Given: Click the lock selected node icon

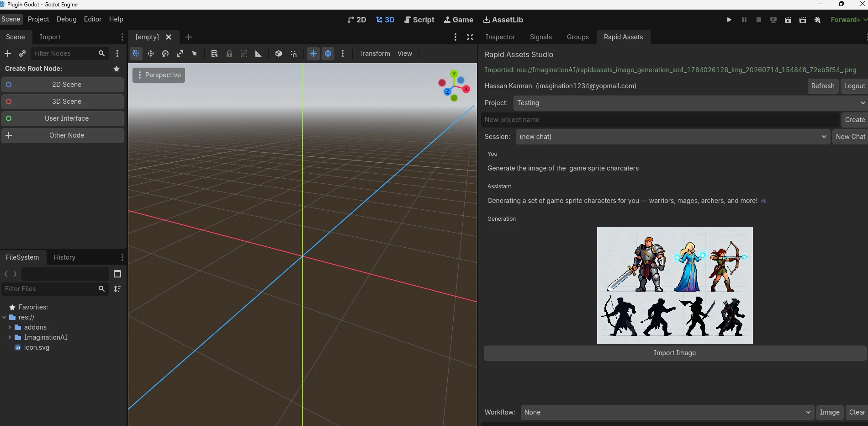Looking at the screenshot, I should pyautogui.click(x=229, y=53).
